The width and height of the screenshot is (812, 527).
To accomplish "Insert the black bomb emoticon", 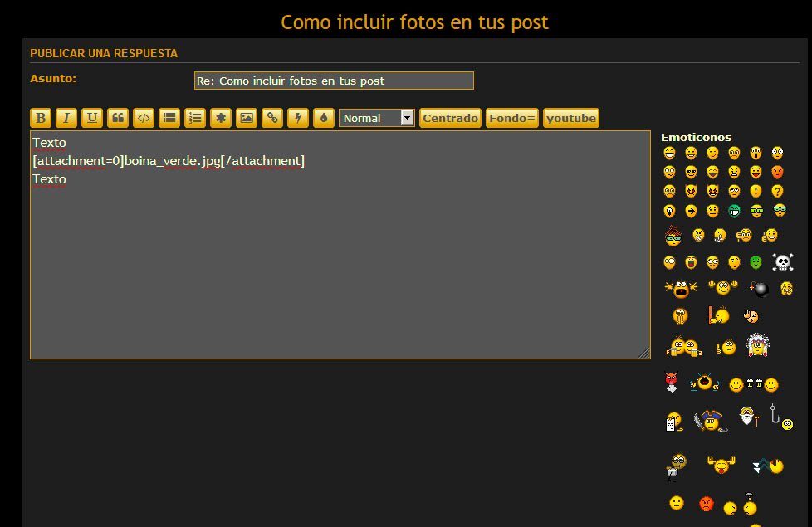I will pos(760,289).
